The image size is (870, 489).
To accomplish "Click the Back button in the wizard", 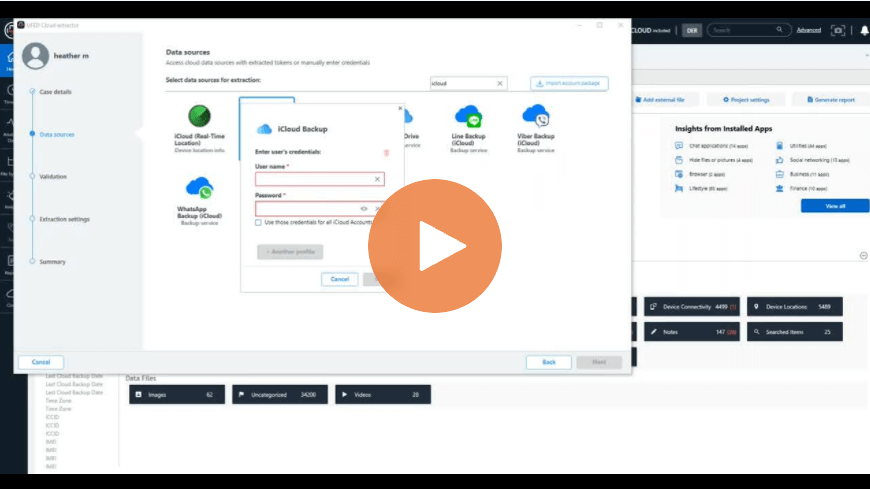I will tap(549, 362).
